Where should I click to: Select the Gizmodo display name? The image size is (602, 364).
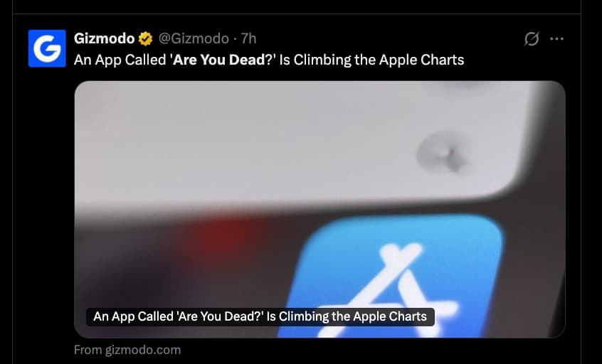pos(104,38)
